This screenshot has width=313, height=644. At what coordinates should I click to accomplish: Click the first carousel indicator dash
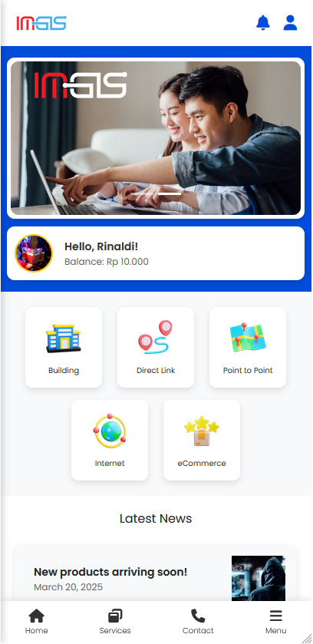coord(143,193)
